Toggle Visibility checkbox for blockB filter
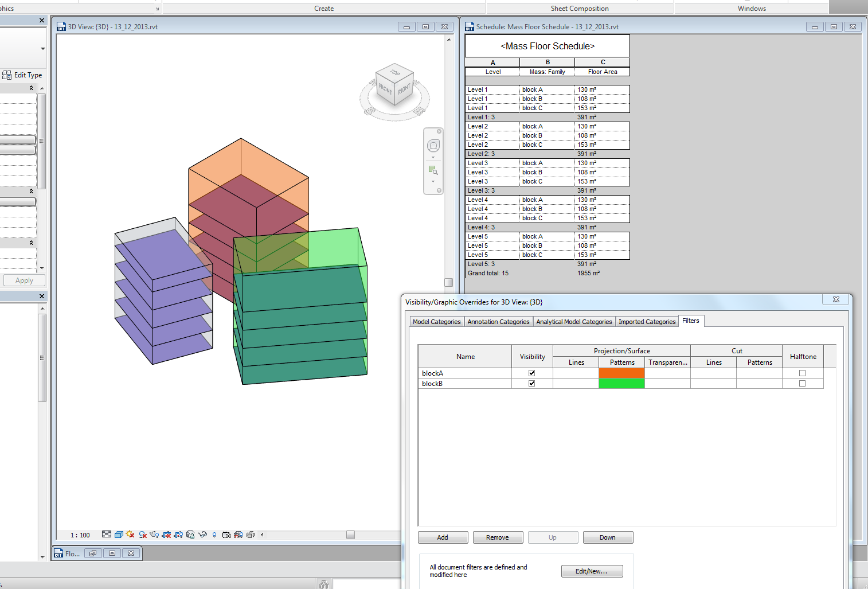 [531, 383]
